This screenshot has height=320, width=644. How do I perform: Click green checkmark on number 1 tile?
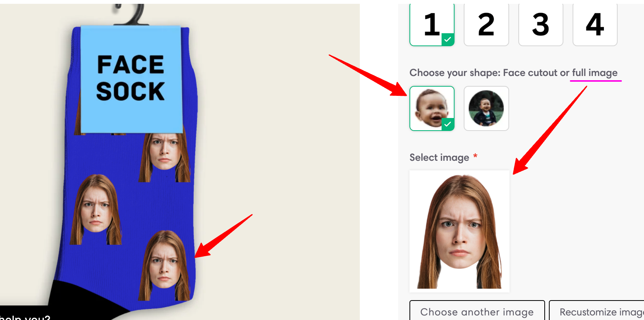(448, 39)
